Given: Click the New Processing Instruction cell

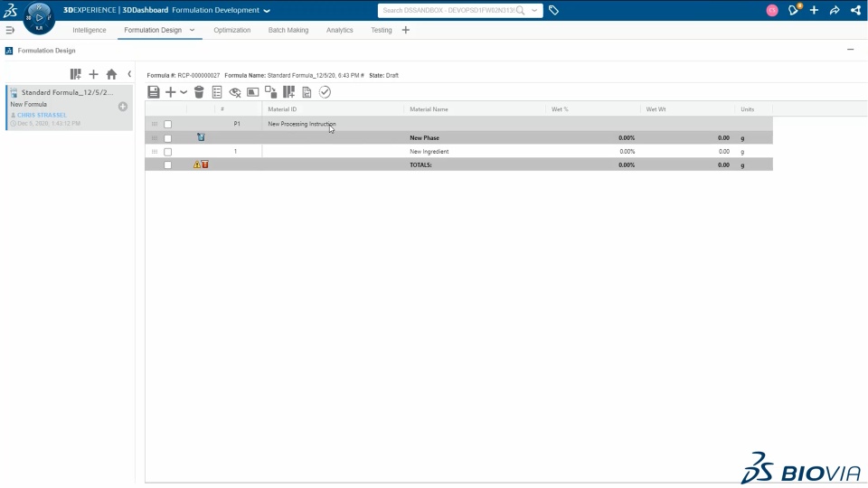Looking at the screenshot, I should [302, 124].
